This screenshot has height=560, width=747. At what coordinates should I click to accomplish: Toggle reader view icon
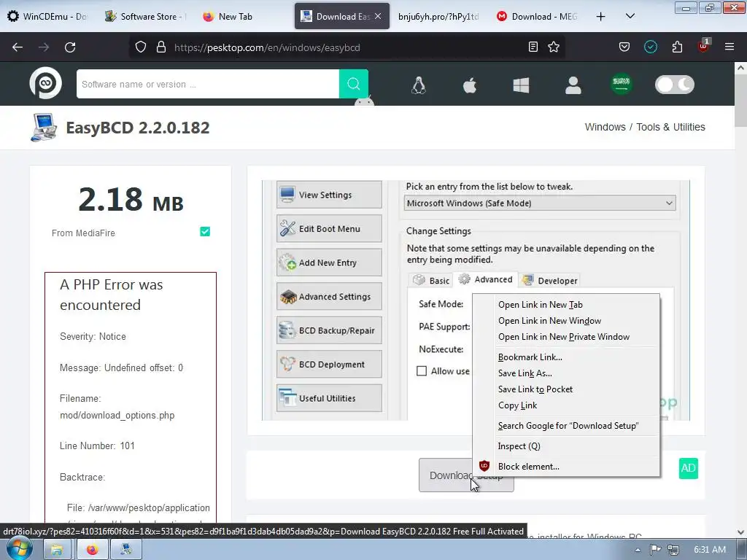tap(533, 47)
